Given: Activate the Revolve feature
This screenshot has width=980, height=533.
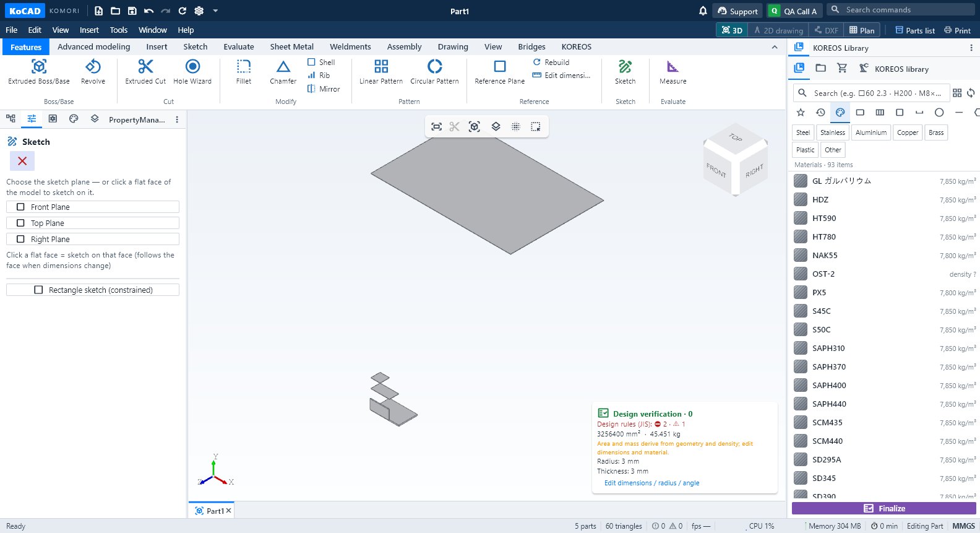Looking at the screenshot, I should point(93,72).
